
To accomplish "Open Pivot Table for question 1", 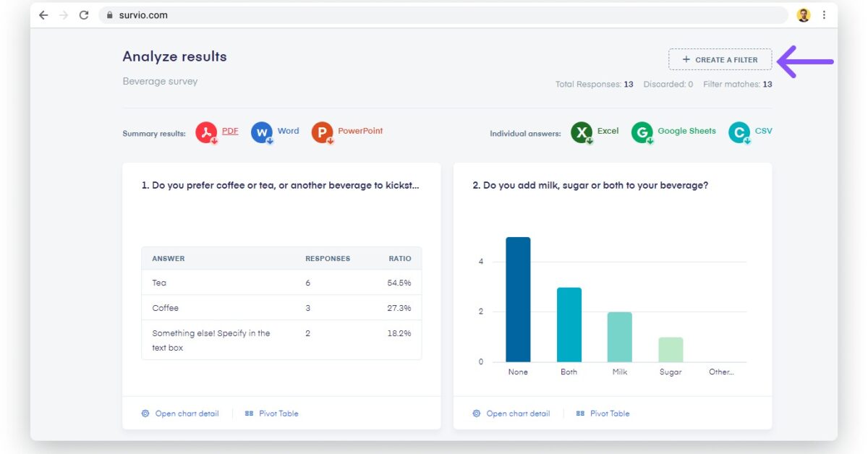I will coord(272,414).
